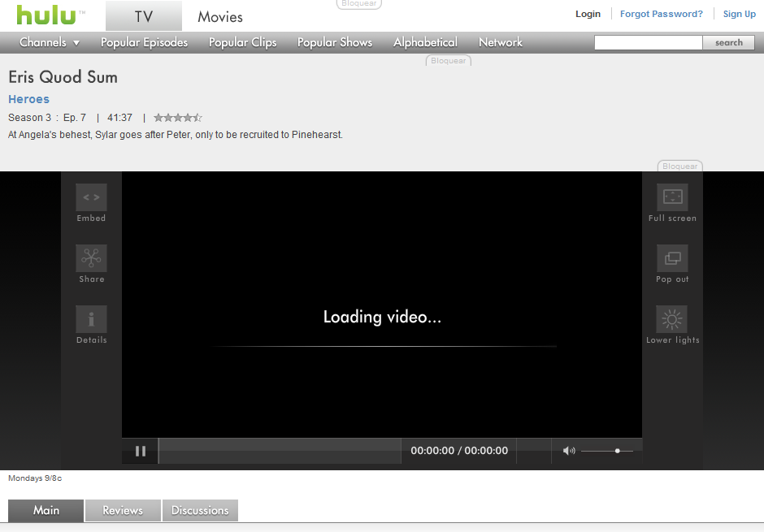Focus the search input field

coord(648,42)
